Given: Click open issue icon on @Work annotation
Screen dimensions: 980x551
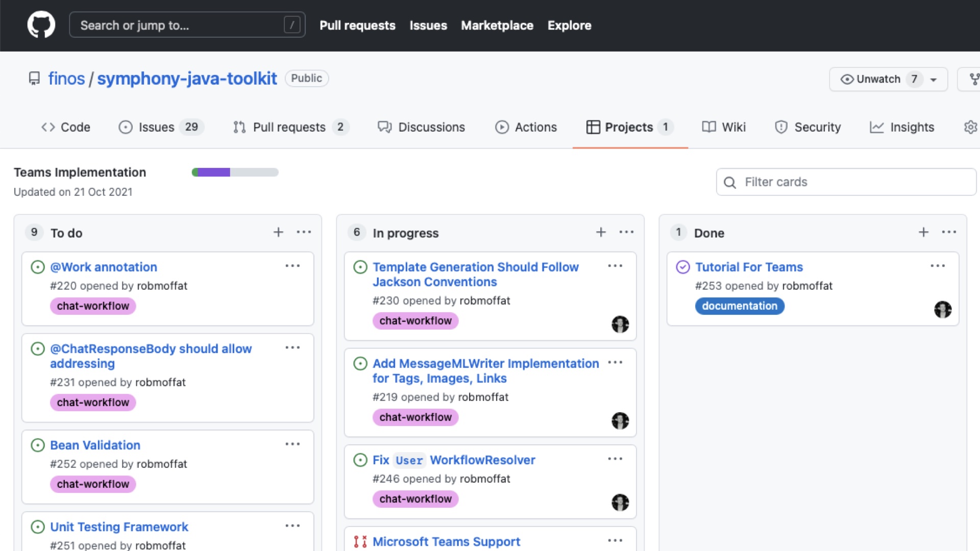Looking at the screenshot, I should 38,267.
